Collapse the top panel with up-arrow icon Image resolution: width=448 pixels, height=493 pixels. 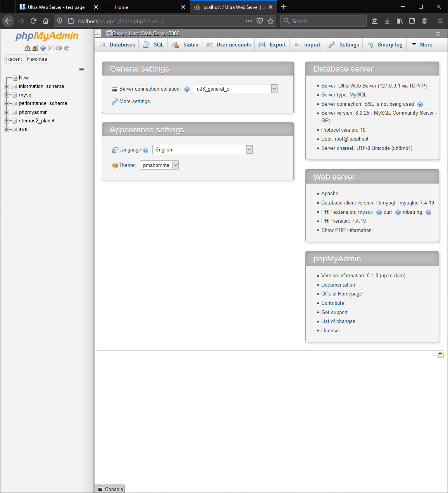point(438,34)
